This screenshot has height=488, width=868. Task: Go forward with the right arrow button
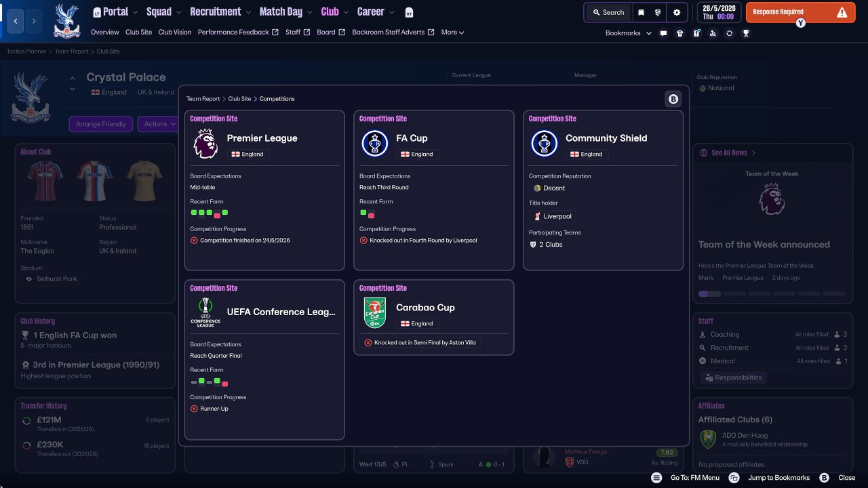click(34, 21)
